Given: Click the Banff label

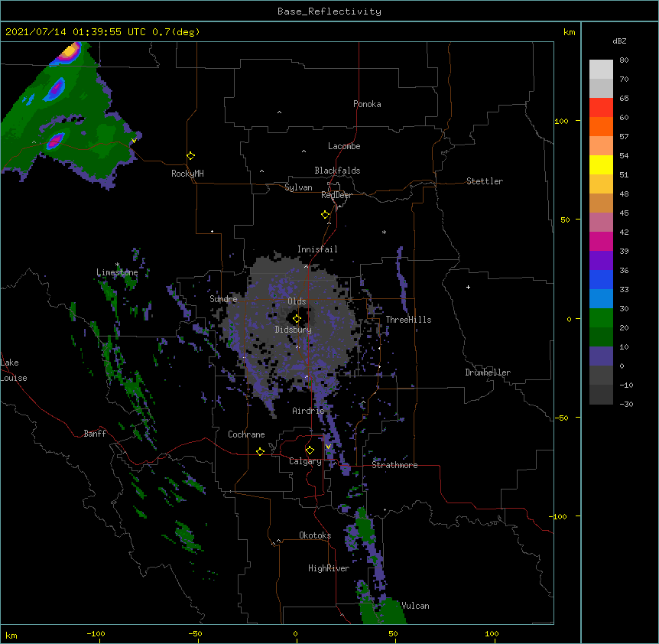Looking at the screenshot, I should click(95, 434).
